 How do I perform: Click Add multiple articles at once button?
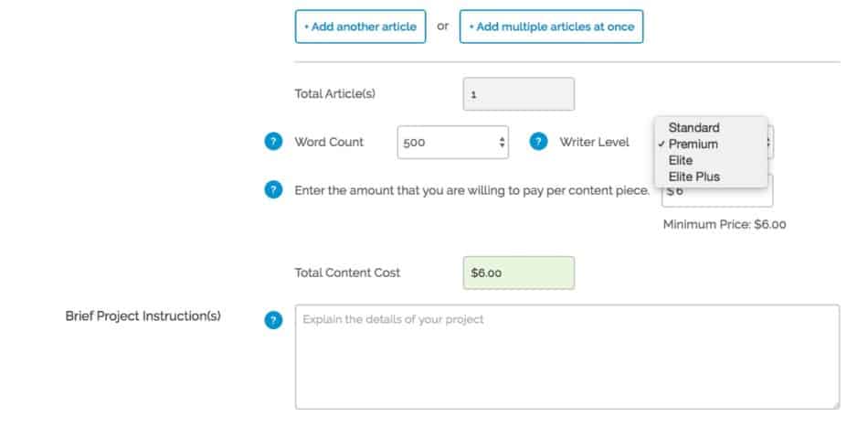(x=551, y=26)
